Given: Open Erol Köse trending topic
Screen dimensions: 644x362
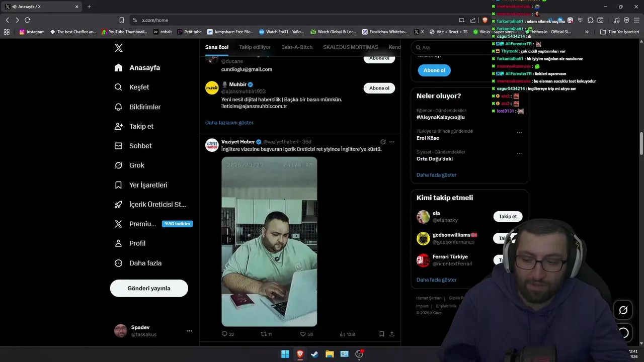Looking at the screenshot, I should 428,138.
